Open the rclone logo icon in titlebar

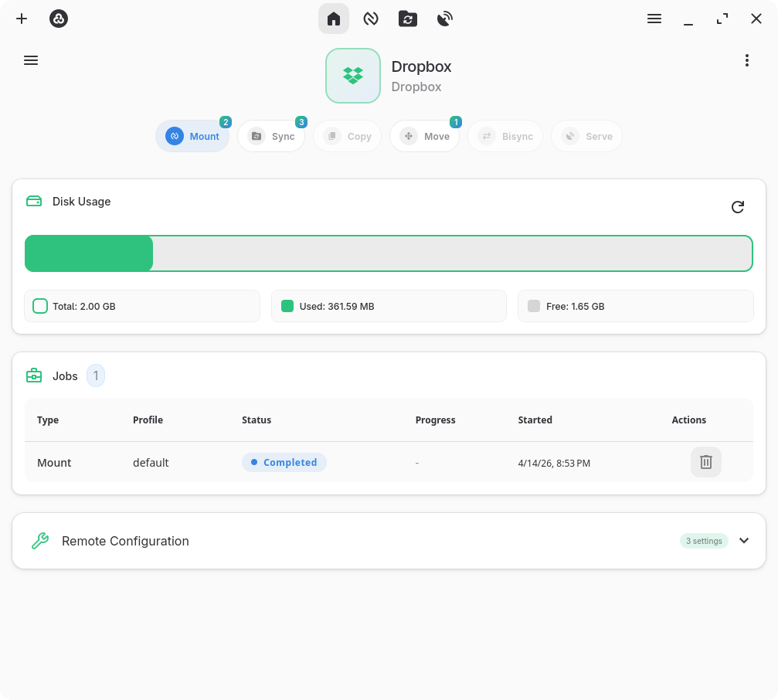pyautogui.click(x=59, y=19)
